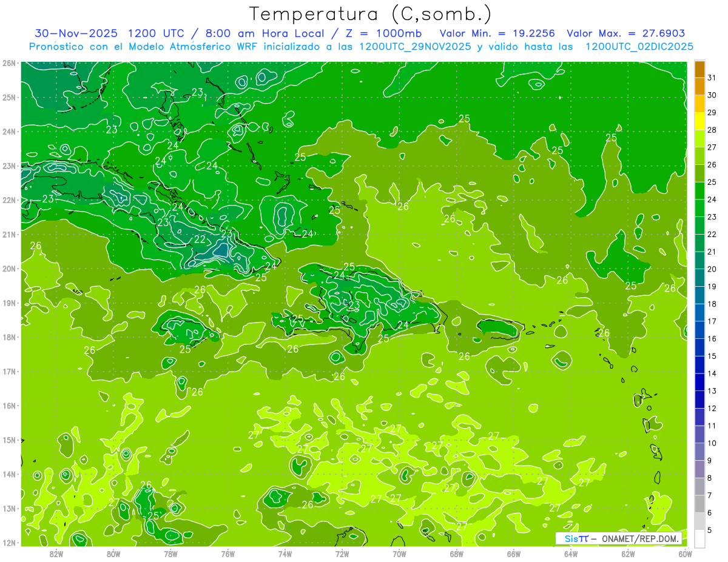Click color scale label "5"
Image resolution: width=728 pixels, height=562 pixels.
710,530
